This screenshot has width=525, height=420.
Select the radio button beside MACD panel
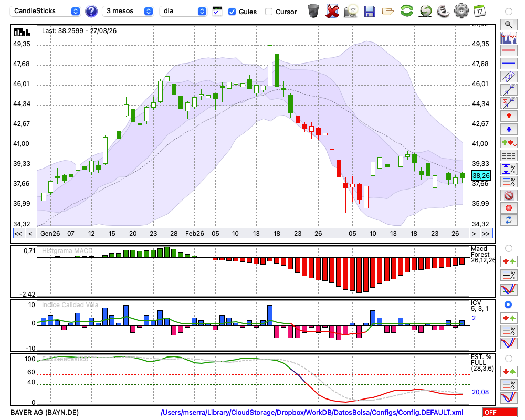[508, 248]
